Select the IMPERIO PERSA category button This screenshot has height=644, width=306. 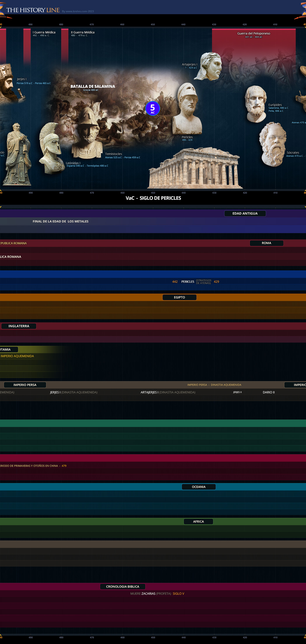pyautogui.click(x=25, y=385)
